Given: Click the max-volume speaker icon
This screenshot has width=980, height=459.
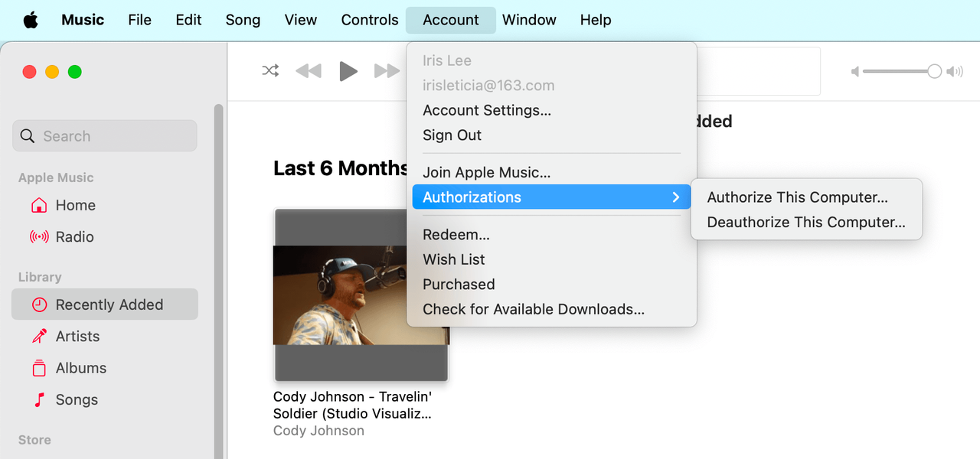Looking at the screenshot, I should click(955, 72).
